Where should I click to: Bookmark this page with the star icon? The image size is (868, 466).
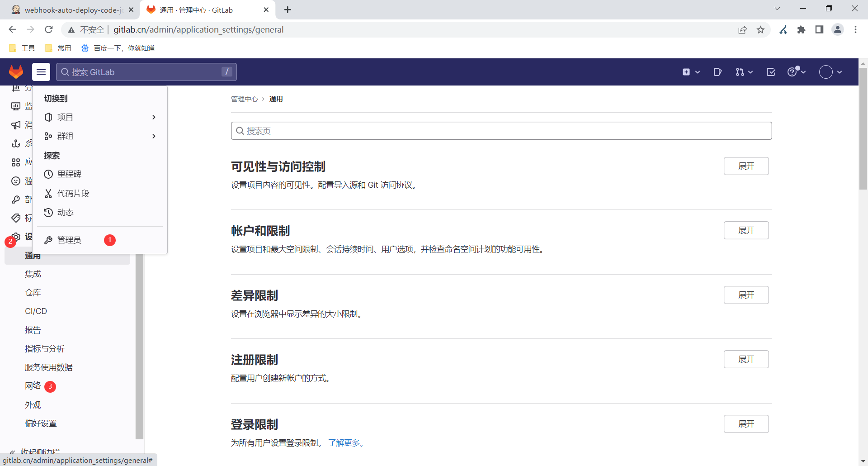tap(761, 30)
